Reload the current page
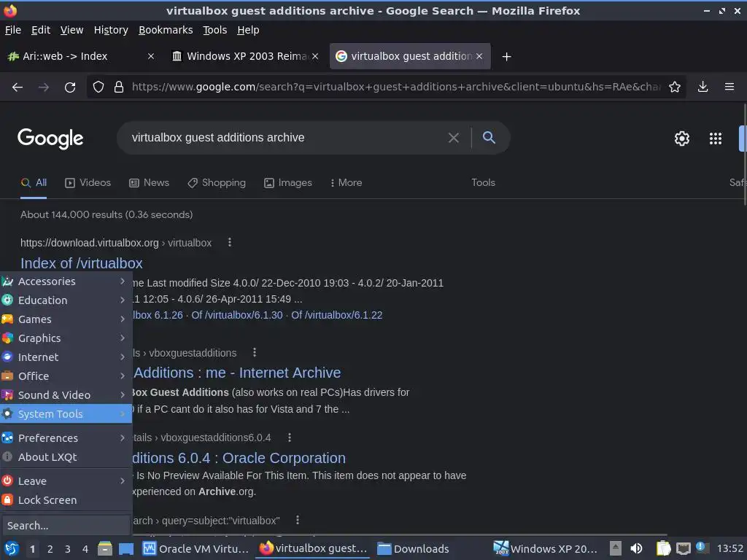747x560 pixels. 70,87
